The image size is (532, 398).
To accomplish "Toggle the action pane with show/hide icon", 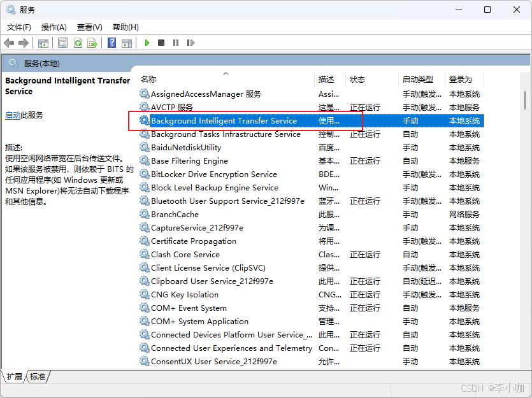I will [127, 43].
